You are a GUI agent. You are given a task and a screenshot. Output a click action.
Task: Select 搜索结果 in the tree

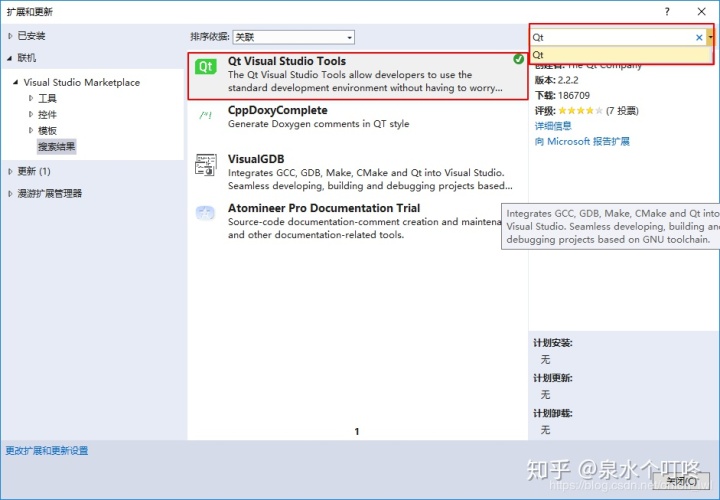click(56, 146)
